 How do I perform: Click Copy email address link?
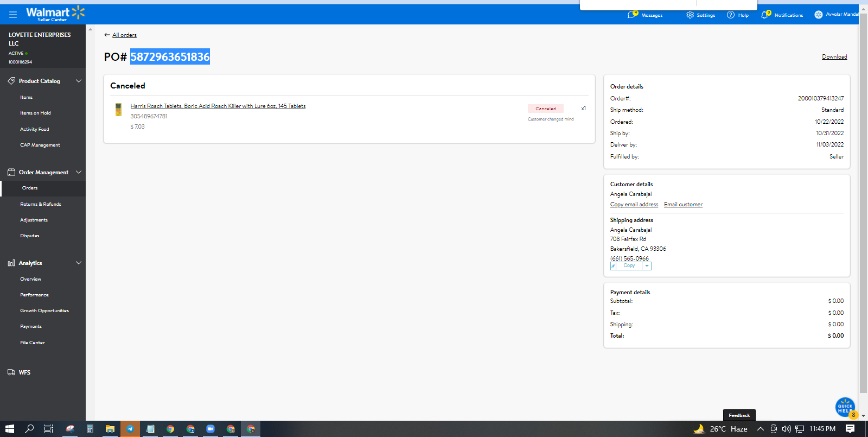634,205
